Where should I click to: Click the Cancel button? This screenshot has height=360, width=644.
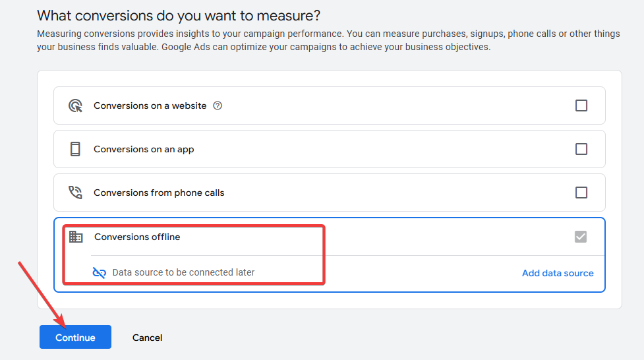point(148,338)
